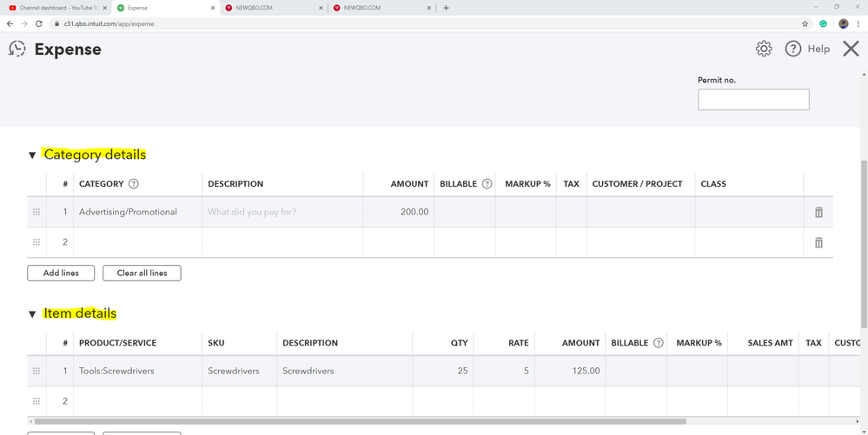Grab the drag handle of category line 2
The width and height of the screenshot is (868, 435).
36,242
